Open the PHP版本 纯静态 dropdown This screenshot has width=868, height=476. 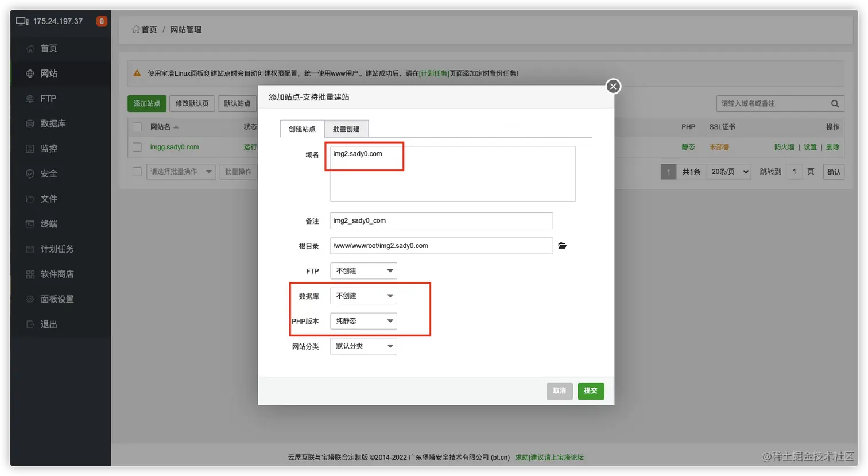point(363,321)
